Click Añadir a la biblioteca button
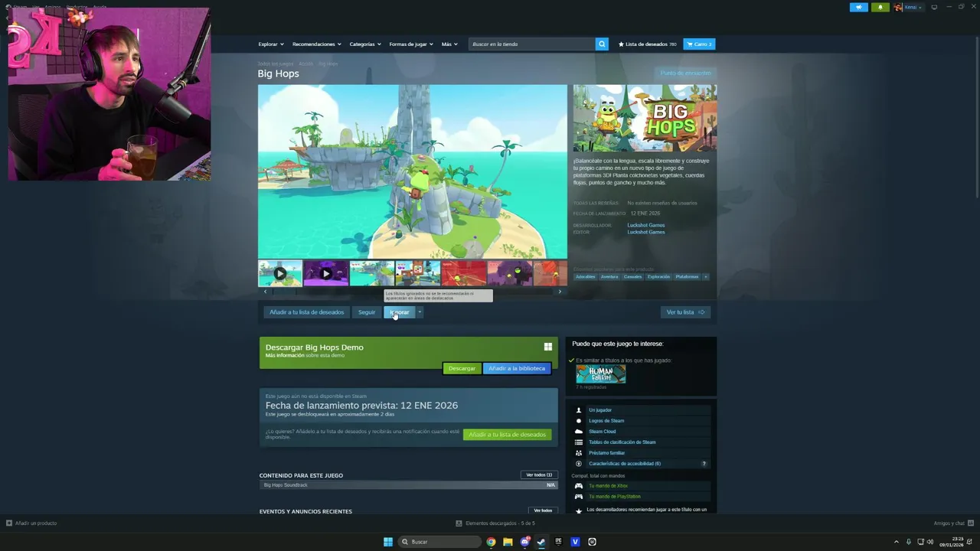The width and height of the screenshot is (980, 551). click(517, 369)
